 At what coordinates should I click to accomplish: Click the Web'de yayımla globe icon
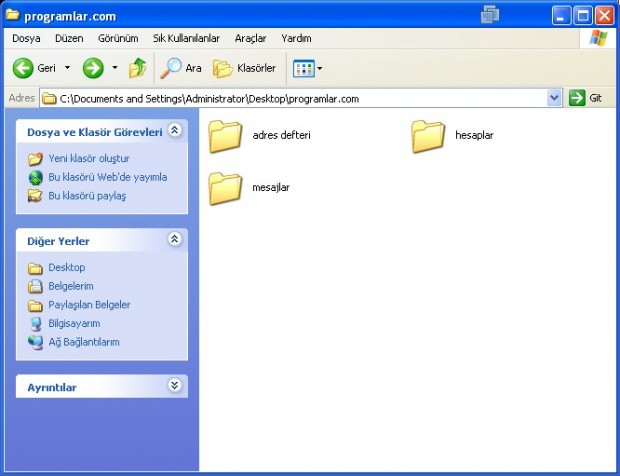[36, 178]
